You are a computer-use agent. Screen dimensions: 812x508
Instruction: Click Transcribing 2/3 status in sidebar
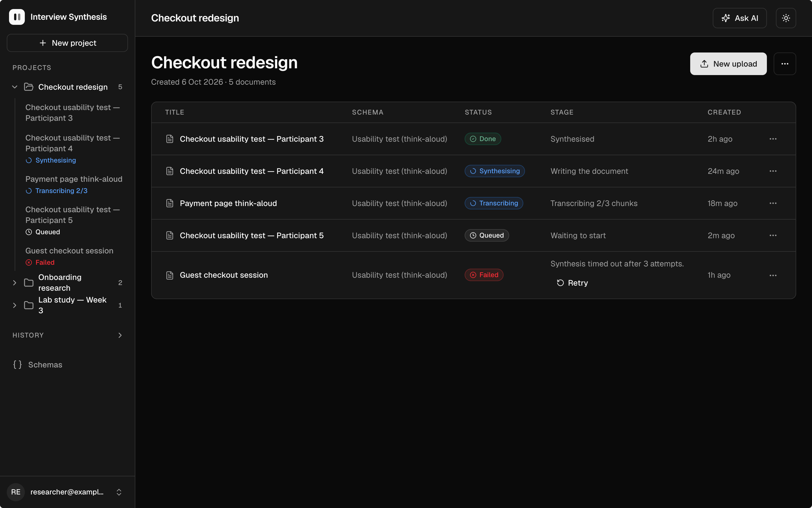(x=57, y=191)
